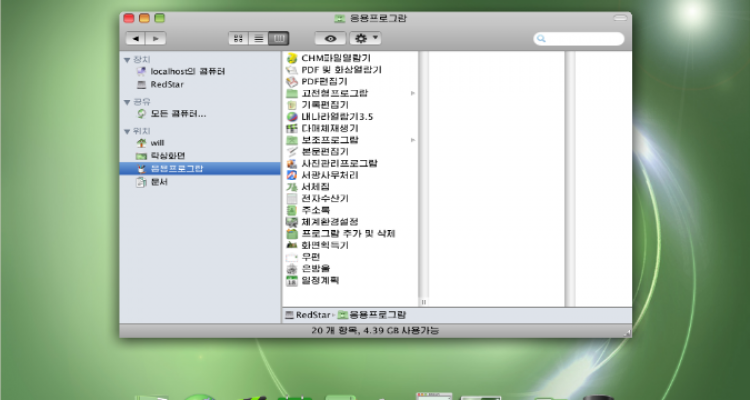Select the 우편 mail application

[x=303, y=257]
